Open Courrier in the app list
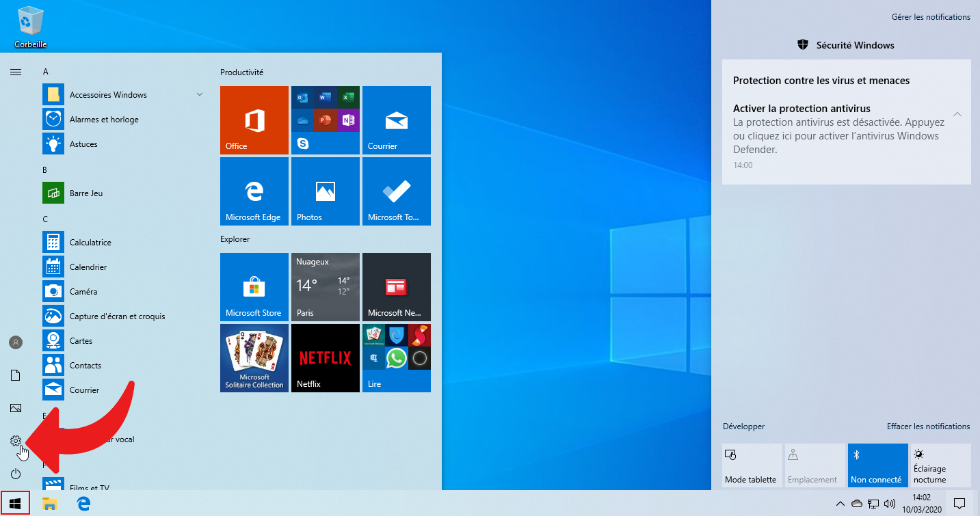 coord(123,390)
